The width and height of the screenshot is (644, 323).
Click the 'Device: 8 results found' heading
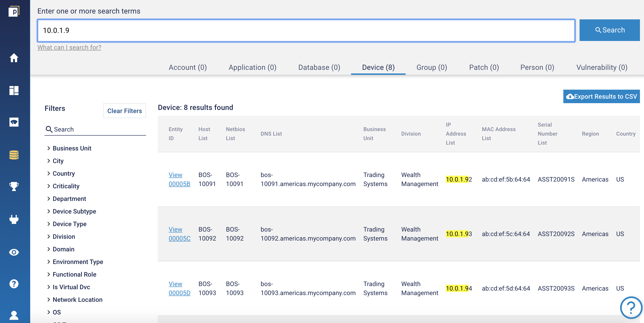click(x=195, y=107)
